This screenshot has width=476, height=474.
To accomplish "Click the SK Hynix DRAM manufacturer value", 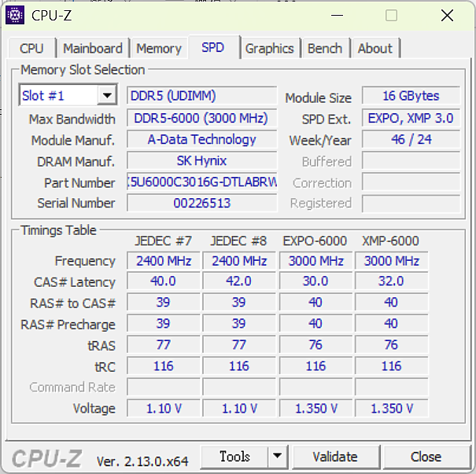I will pos(202,160).
